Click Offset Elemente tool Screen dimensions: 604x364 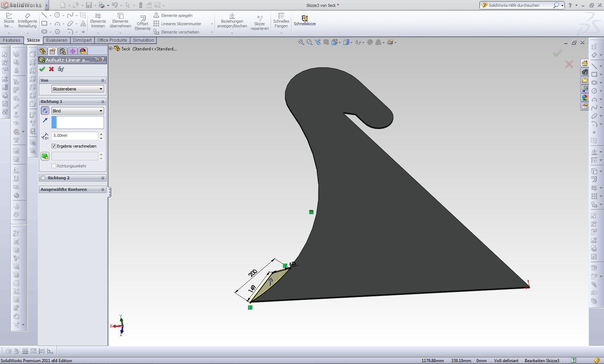coord(143,23)
